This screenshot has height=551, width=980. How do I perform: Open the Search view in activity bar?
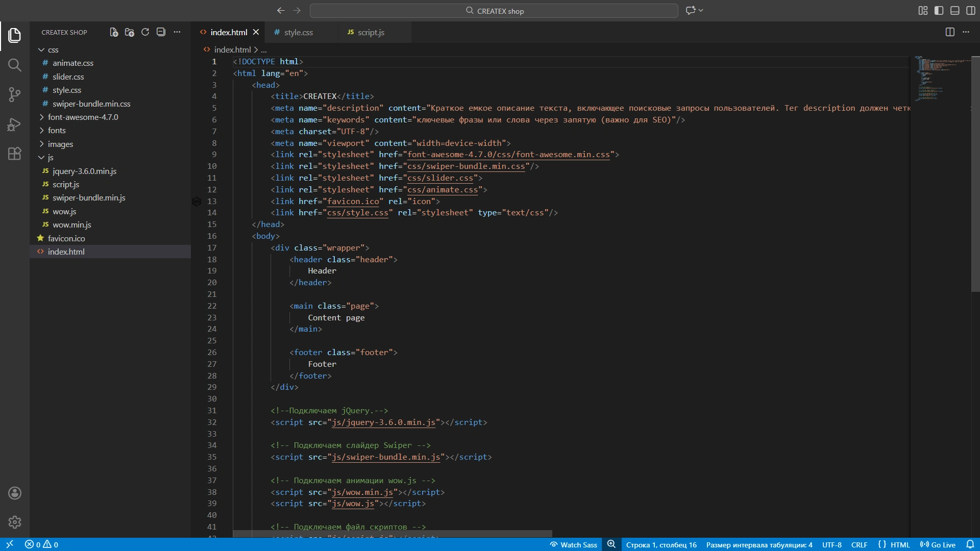point(14,65)
